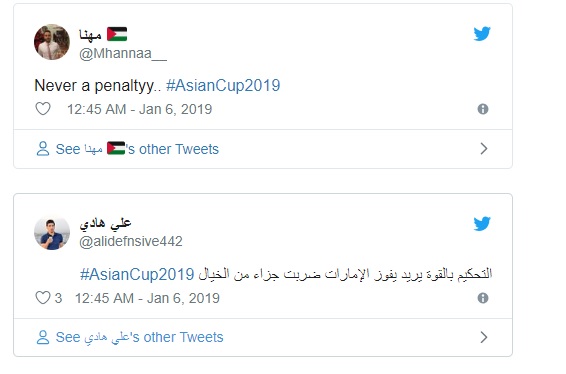
Task: Open info icon on alidefnsive442's tweet
Action: click(483, 298)
